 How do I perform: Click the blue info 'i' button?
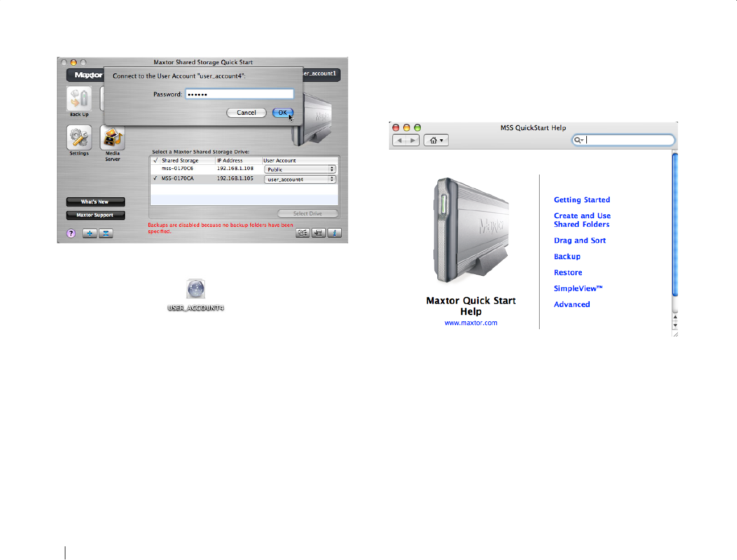point(335,233)
